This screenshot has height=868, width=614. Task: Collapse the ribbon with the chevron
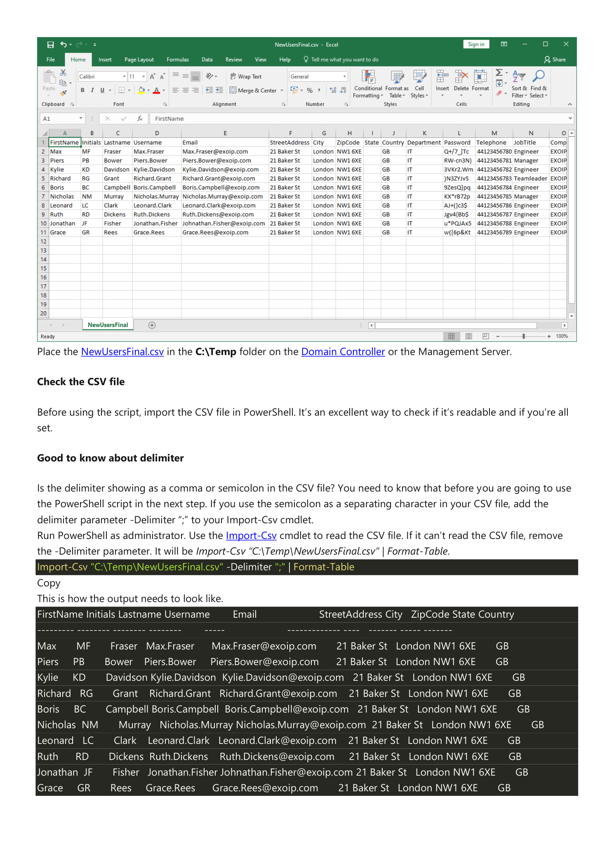570,104
